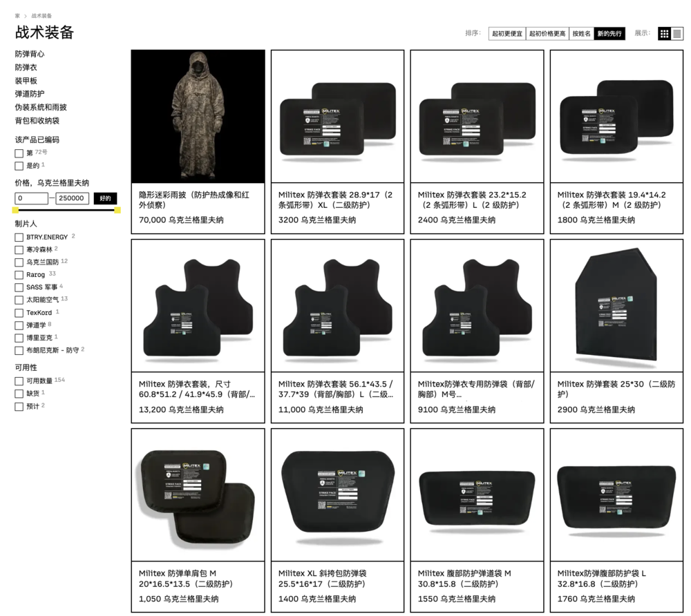The height and width of the screenshot is (616, 691).
Task: Tick the BTRY.ENERGY manufacturer checkbox
Action: [19, 238]
